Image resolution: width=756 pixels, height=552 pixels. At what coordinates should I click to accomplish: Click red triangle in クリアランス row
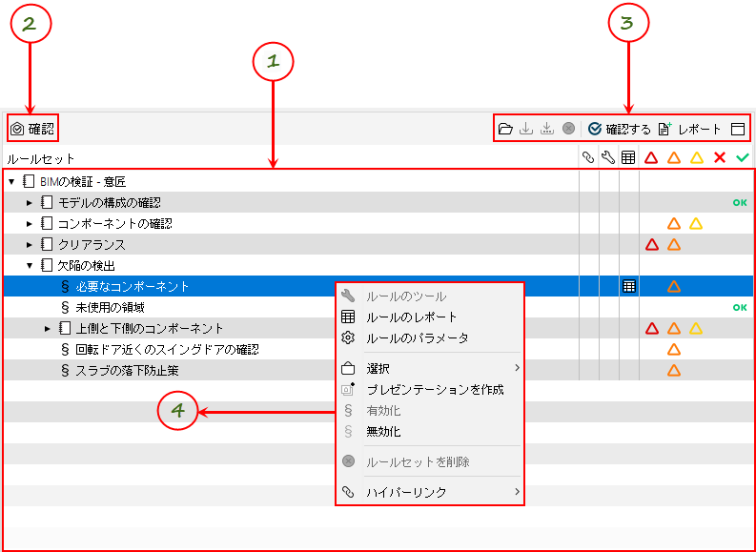tap(651, 244)
